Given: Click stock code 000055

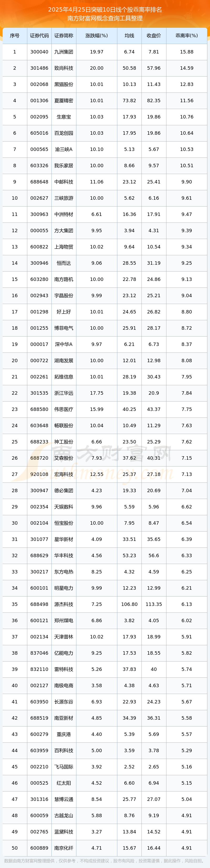Looking at the screenshot, I should (x=39, y=230).
